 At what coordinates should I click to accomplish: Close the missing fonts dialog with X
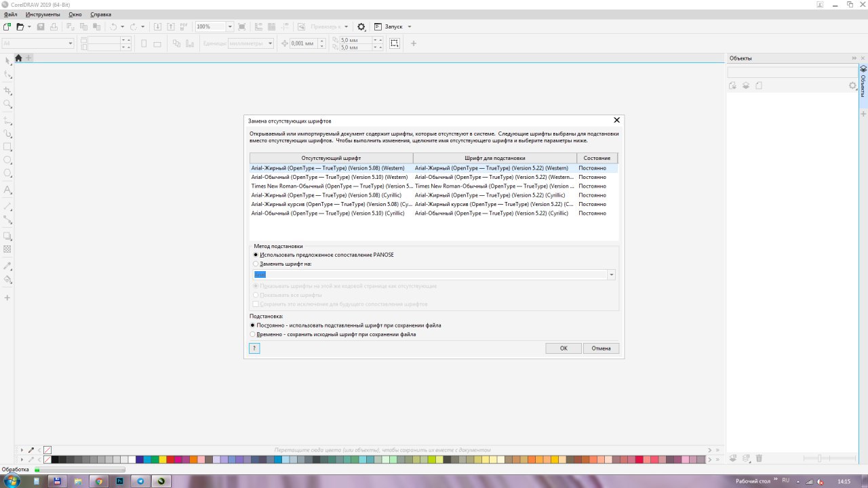point(616,120)
